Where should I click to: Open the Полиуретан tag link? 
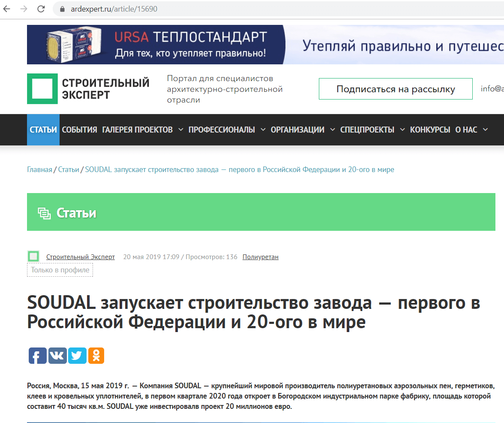pos(261,257)
